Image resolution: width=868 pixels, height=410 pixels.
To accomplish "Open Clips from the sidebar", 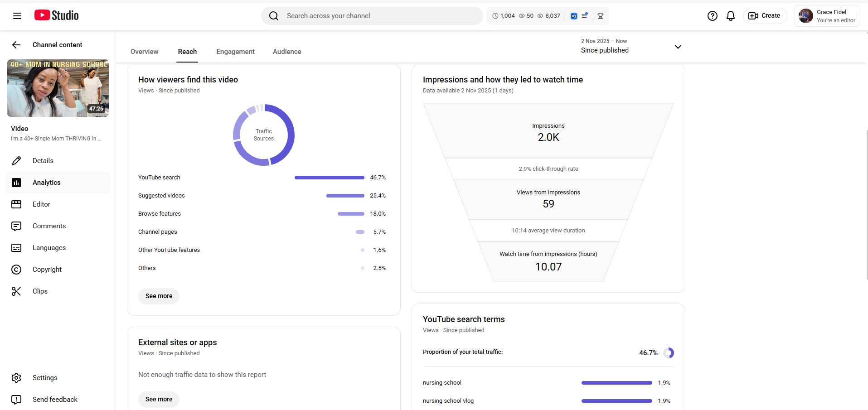I will (x=40, y=291).
